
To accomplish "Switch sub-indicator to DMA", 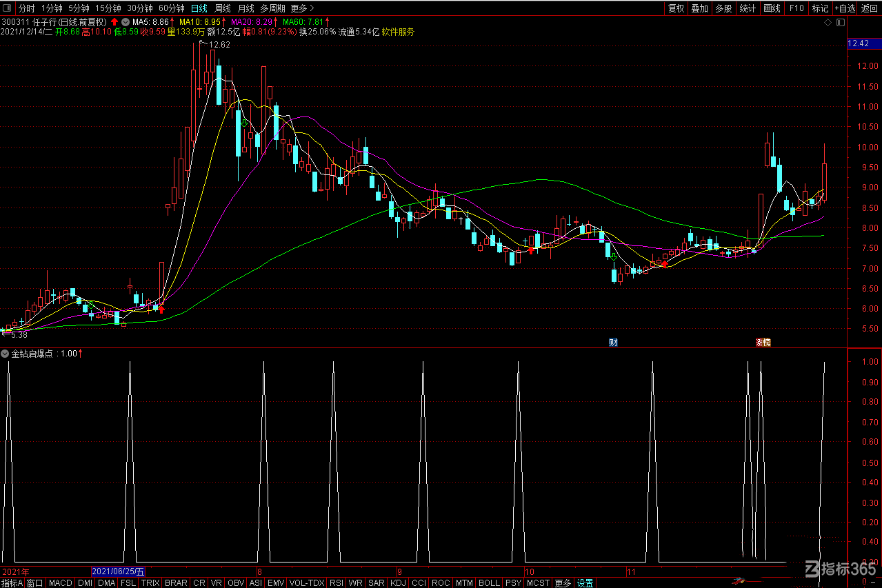I will pos(107,582).
